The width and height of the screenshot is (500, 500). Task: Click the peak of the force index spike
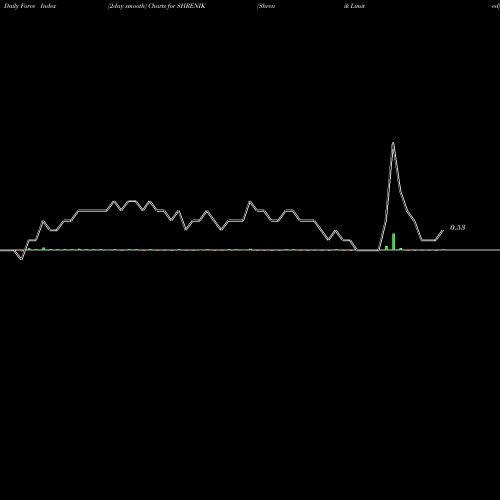393,143
